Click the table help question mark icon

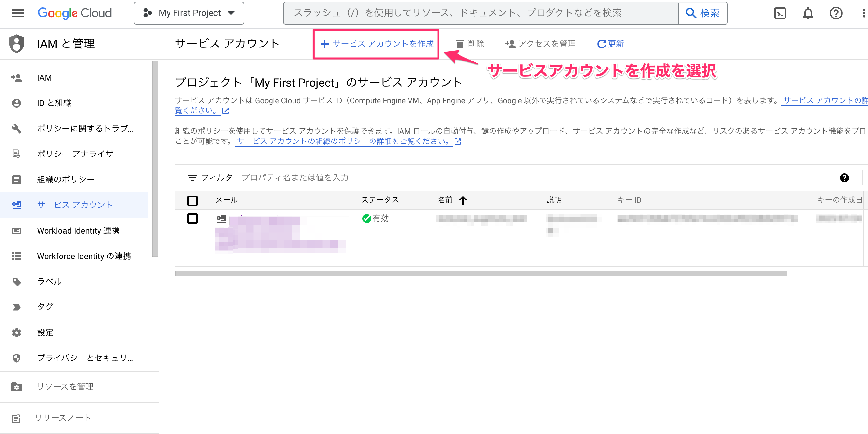click(844, 177)
